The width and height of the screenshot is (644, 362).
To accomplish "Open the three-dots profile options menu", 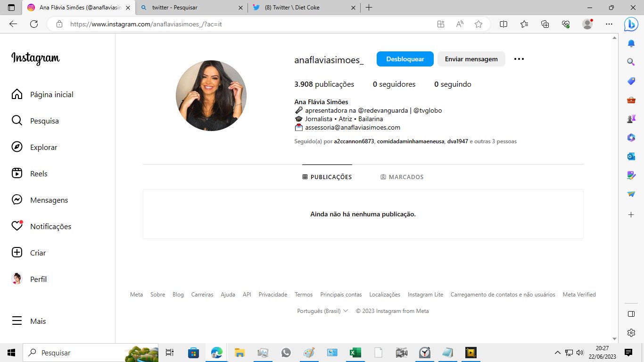I will pyautogui.click(x=519, y=59).
